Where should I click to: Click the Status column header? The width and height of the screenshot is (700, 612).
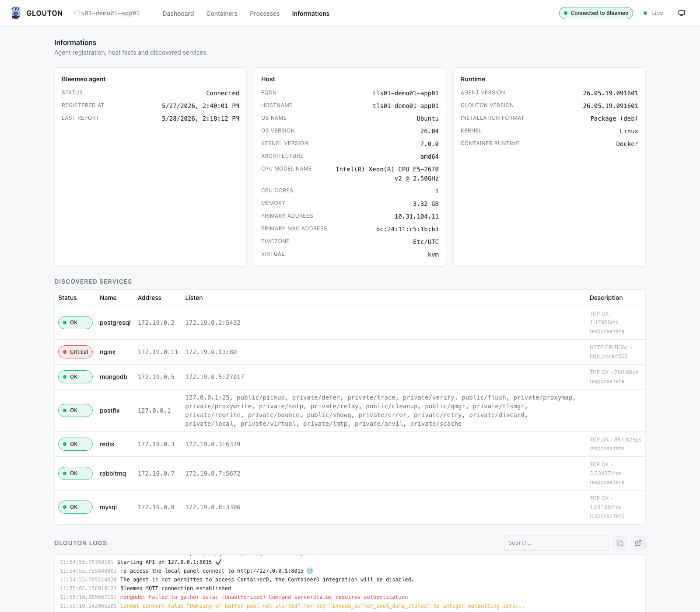tap(67, 298)
